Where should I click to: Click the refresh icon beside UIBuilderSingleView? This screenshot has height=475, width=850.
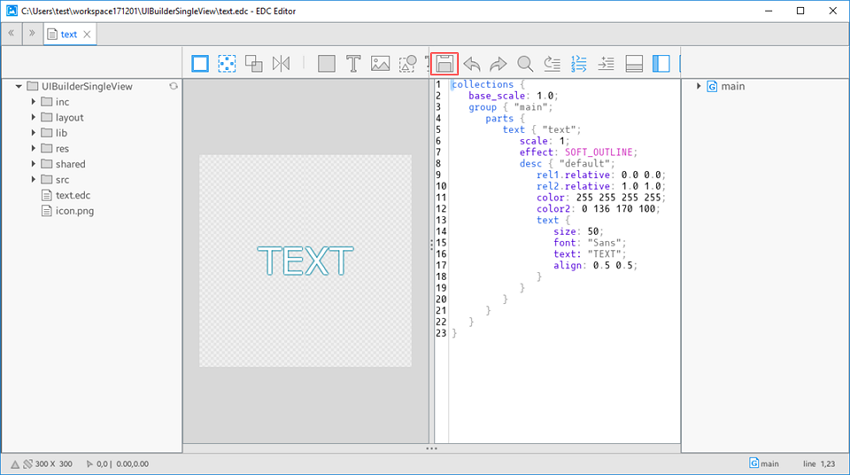[x=173, y=87]
